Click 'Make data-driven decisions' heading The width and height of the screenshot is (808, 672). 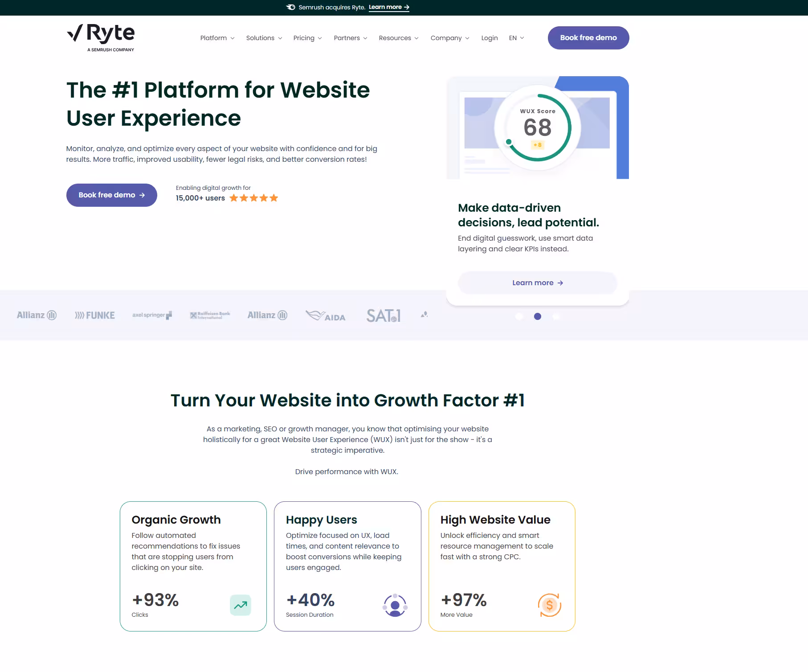(x=529, y=215)
